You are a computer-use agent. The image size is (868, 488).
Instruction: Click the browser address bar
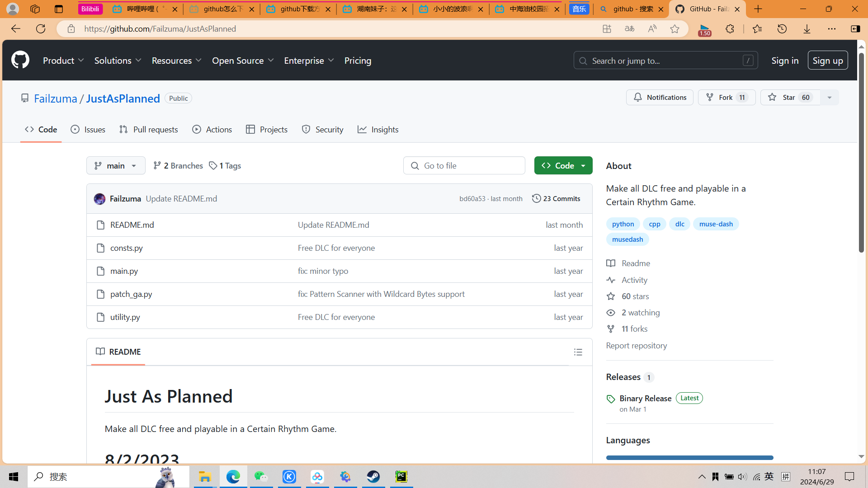coord(335,29)
